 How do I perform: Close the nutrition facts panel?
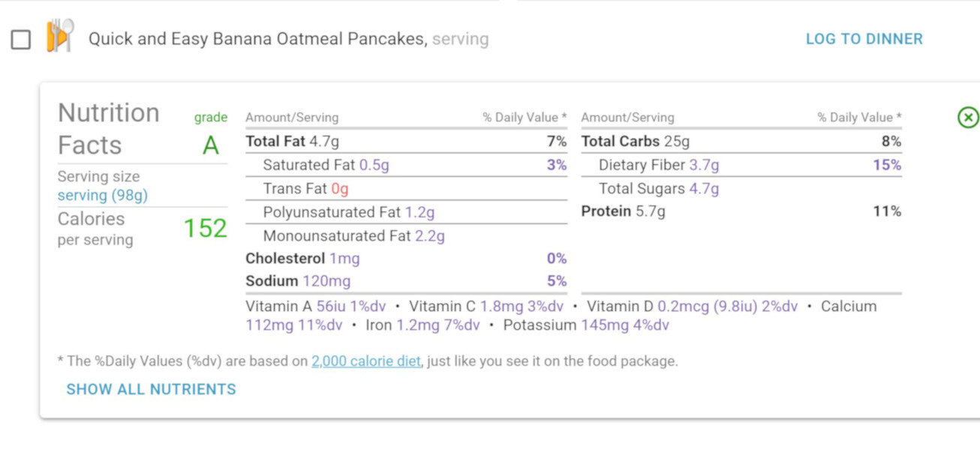pyautogui.click(x=968, y=118)
